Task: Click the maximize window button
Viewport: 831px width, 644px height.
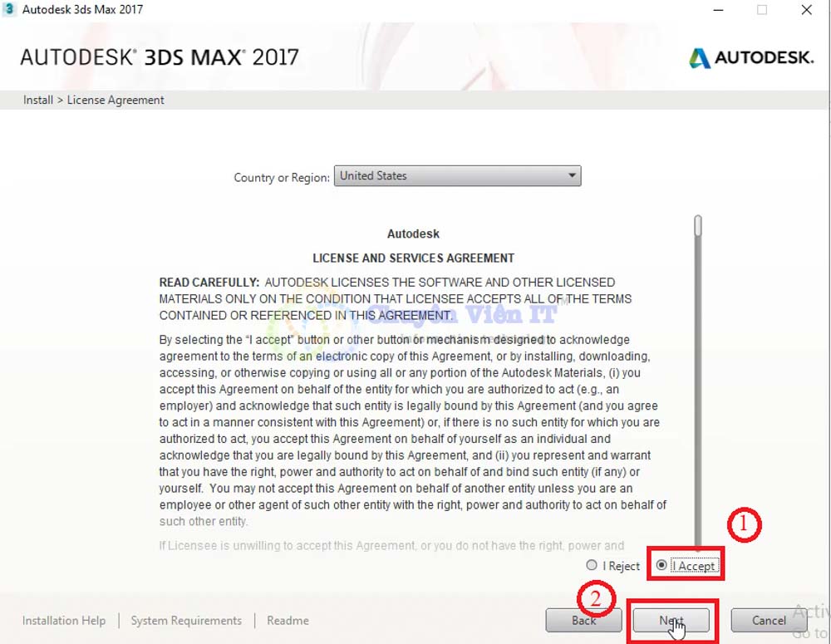Action: point(762,9)
